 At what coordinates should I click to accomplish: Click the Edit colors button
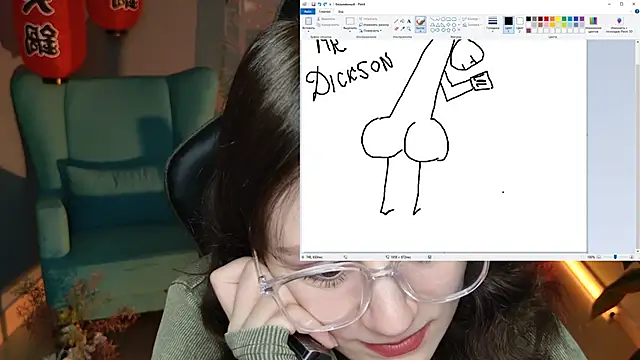(x=593, y=24)
